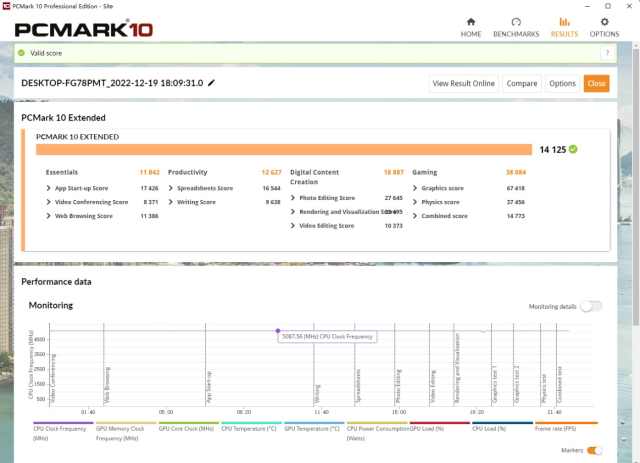Expand Physics score

point(415,202)
